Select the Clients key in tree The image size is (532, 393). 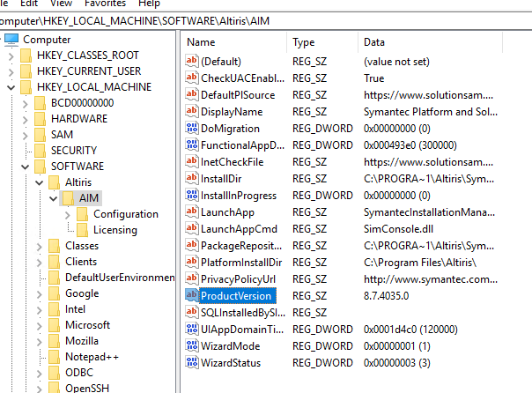[81, 262]
